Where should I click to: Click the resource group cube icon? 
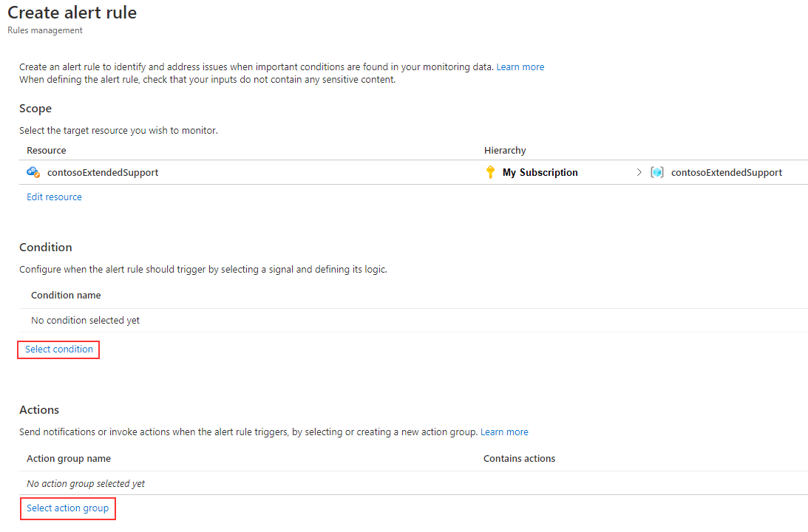657,172
